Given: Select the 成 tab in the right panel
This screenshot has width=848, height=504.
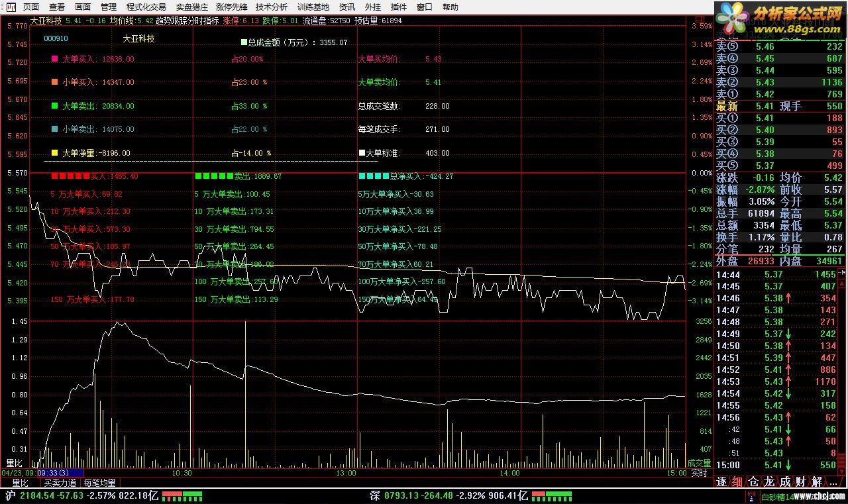Looking at the screenshot, I should click(x=786, y=481).
